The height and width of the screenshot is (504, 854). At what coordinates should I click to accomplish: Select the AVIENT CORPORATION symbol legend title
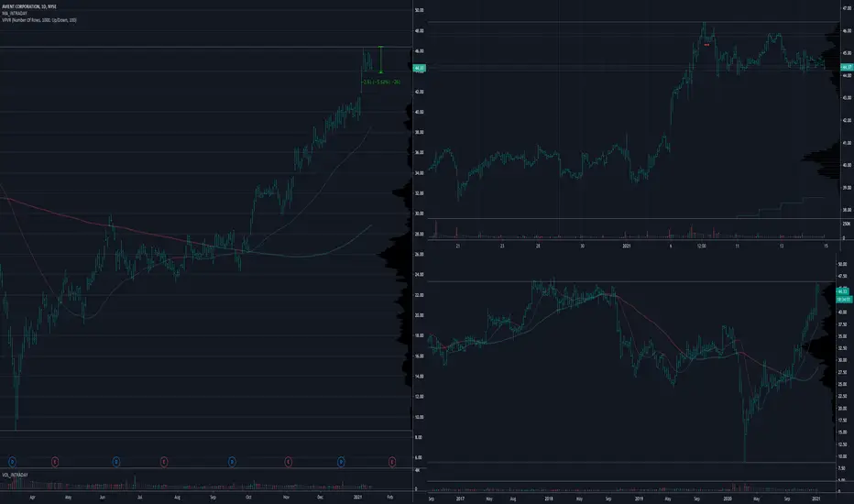click(x=29, y=6)
